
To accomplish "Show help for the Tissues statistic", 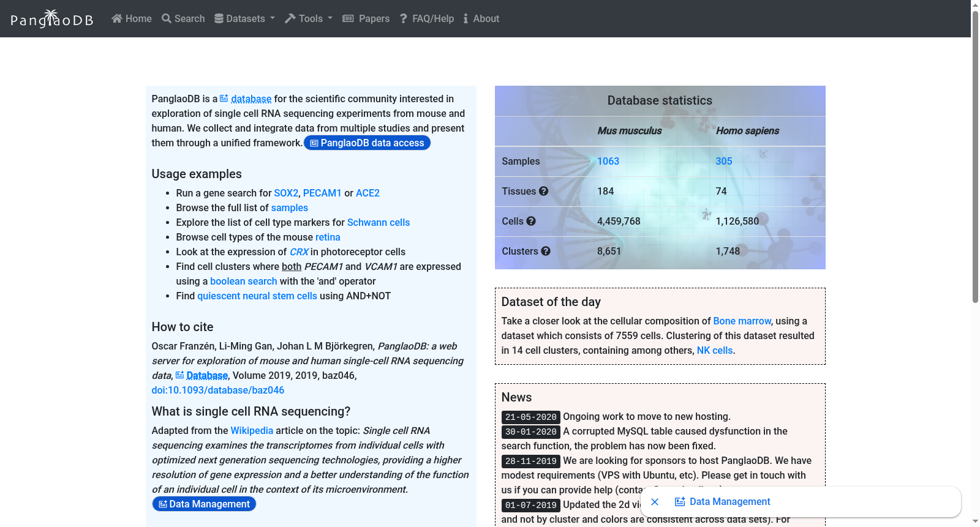I will click(544, 191).
